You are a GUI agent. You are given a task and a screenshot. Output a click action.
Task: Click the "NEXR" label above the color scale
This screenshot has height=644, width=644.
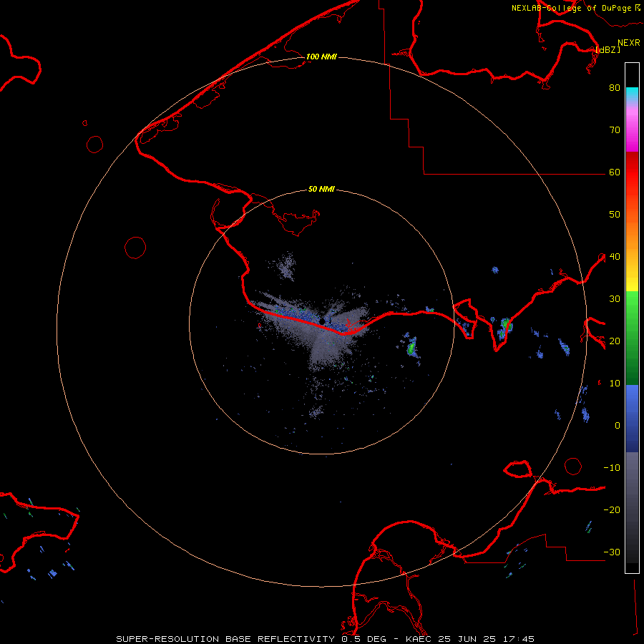pyautogui.click(x=629, y=43)
